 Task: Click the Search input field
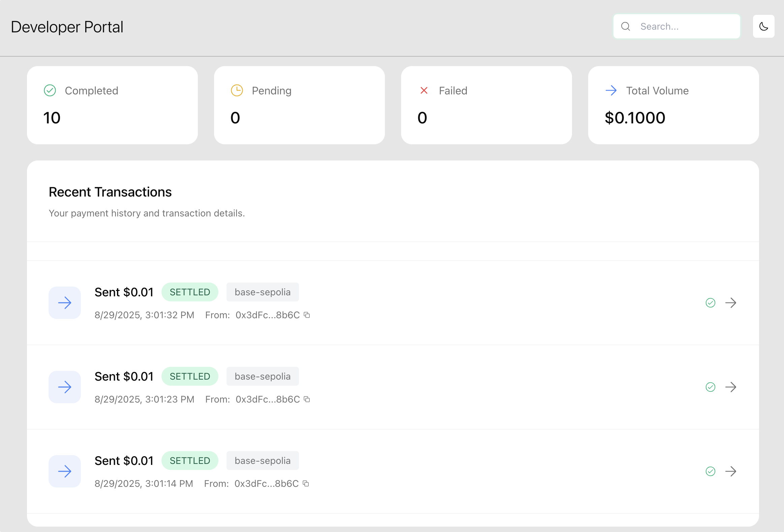(685, 26)
